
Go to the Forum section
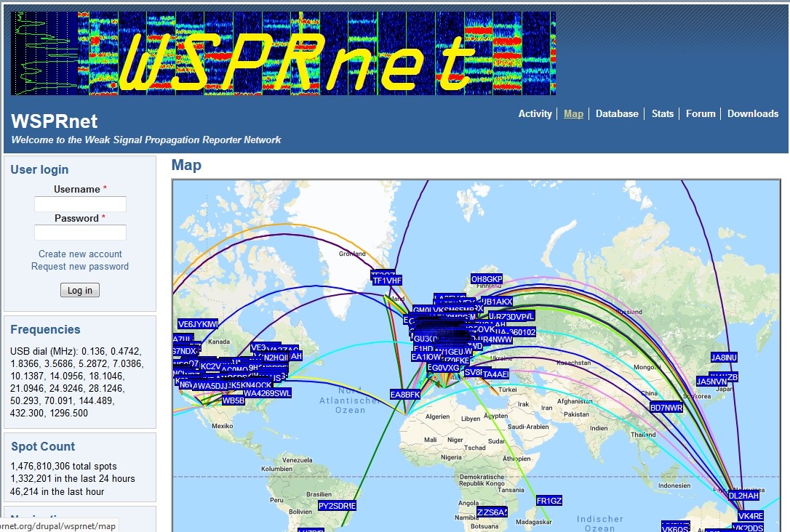(701, 113)
